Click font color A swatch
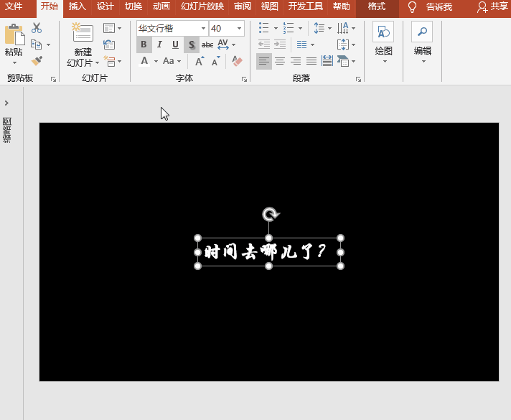 click(x=144, y=61)
